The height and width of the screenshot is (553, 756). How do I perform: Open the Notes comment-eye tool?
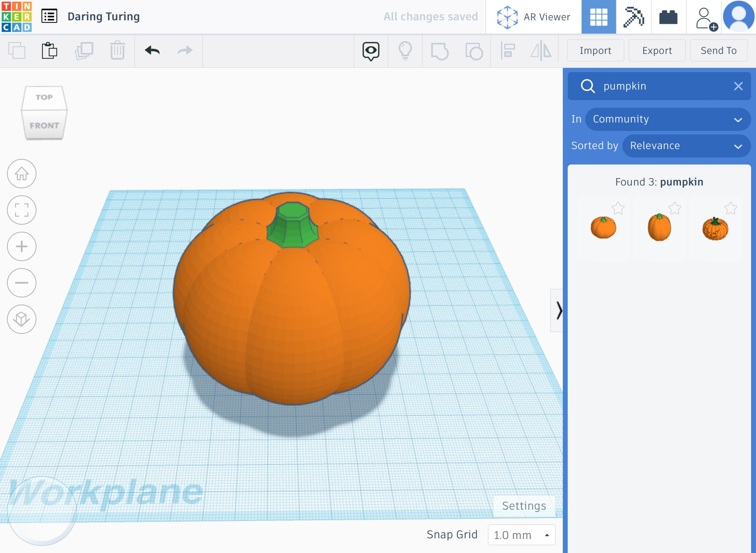coord(371,51)
